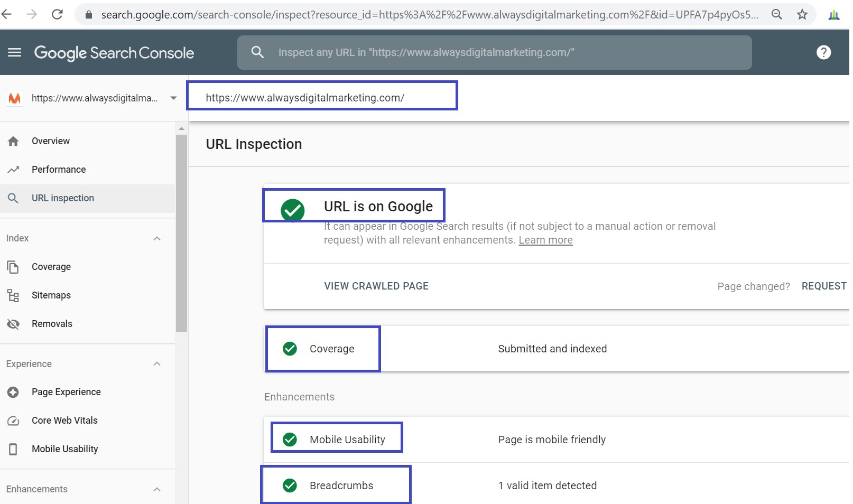
Task: Click the property favicon M icon
Action: (x=14, y=98)
